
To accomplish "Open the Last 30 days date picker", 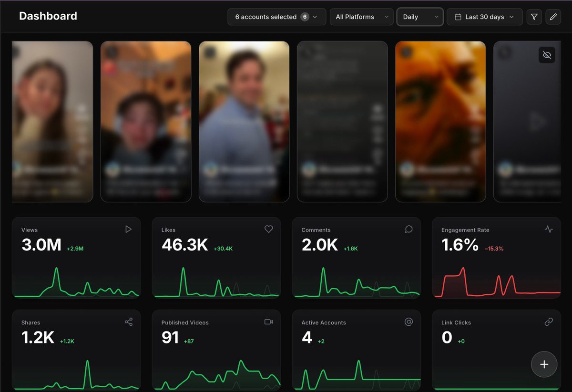I will (x=484, y=16).
